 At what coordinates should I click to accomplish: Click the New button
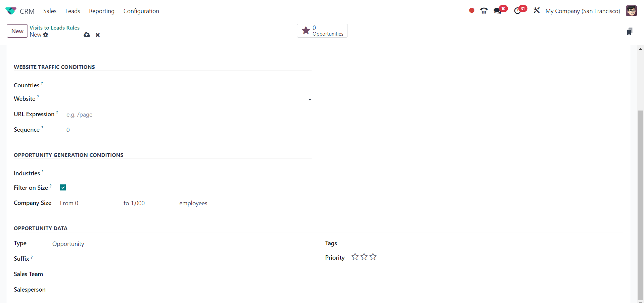17,31
